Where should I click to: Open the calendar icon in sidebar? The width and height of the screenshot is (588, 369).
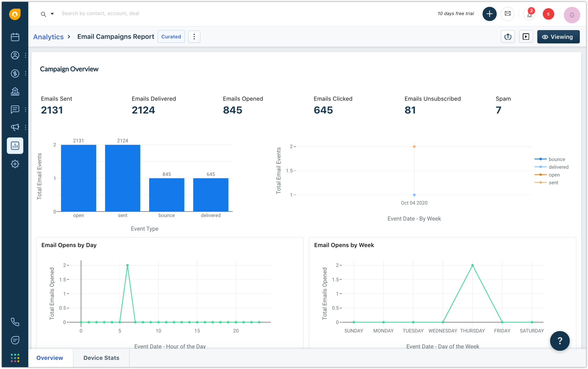tap(15, 37)
